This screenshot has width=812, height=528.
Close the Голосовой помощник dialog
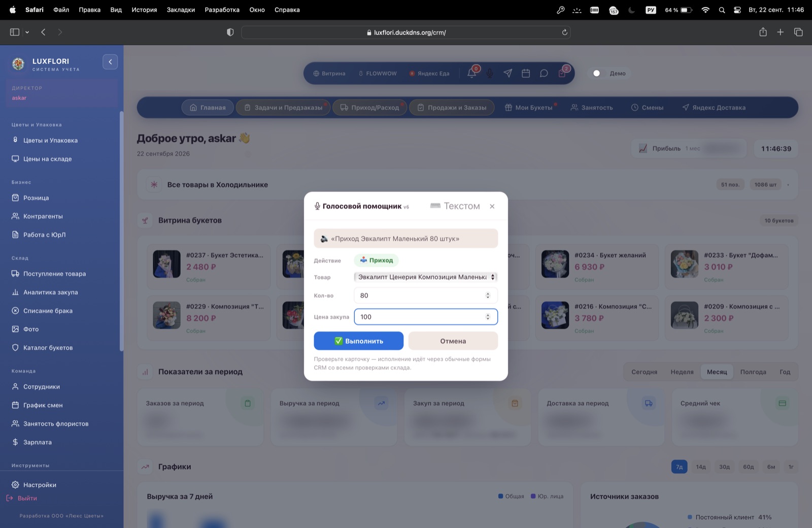pos(492,206)
